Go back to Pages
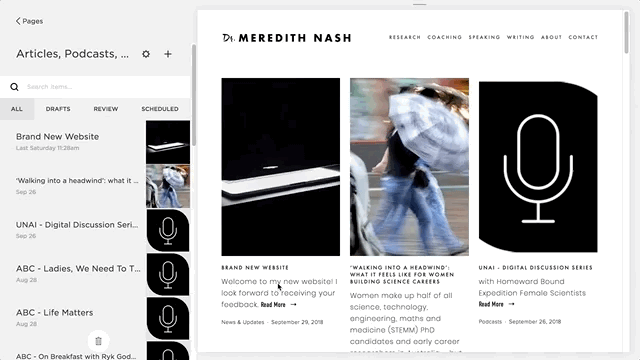The height and width of the screenshot is (360, 640). [29, 21]
